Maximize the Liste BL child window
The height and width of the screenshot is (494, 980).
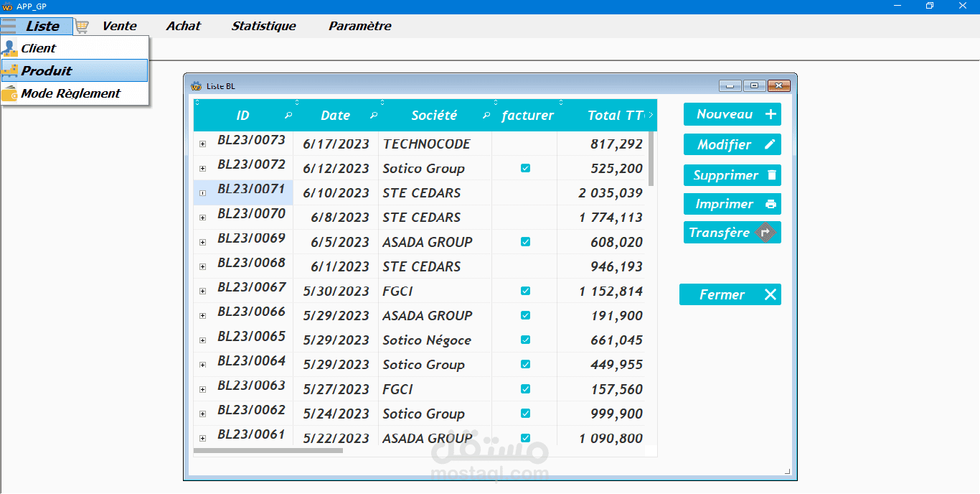[754, 86]
